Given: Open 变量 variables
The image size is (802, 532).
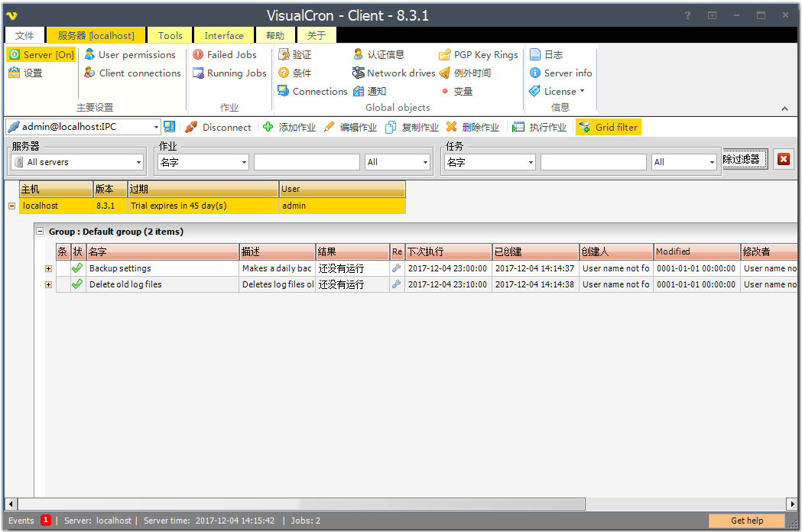Looking at the screenshot, I should tap(456, 92).
